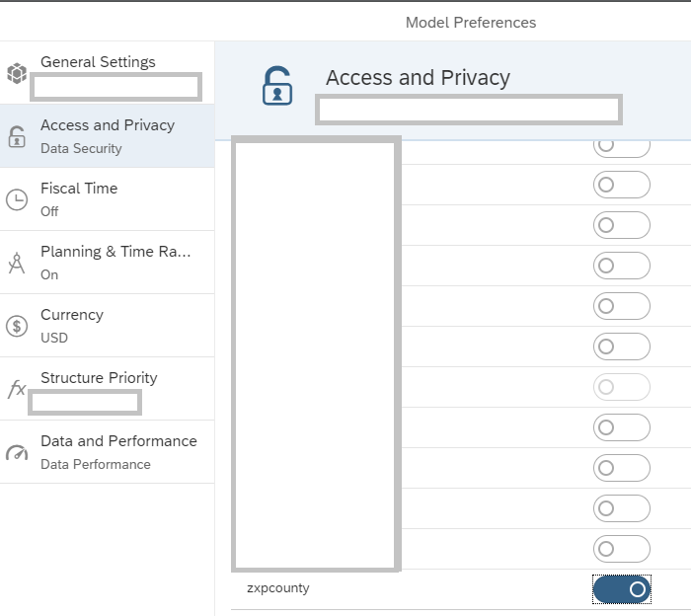
Task: Click the Access and Privacy padlock sidebar icon
Action: tap(17, 136)
